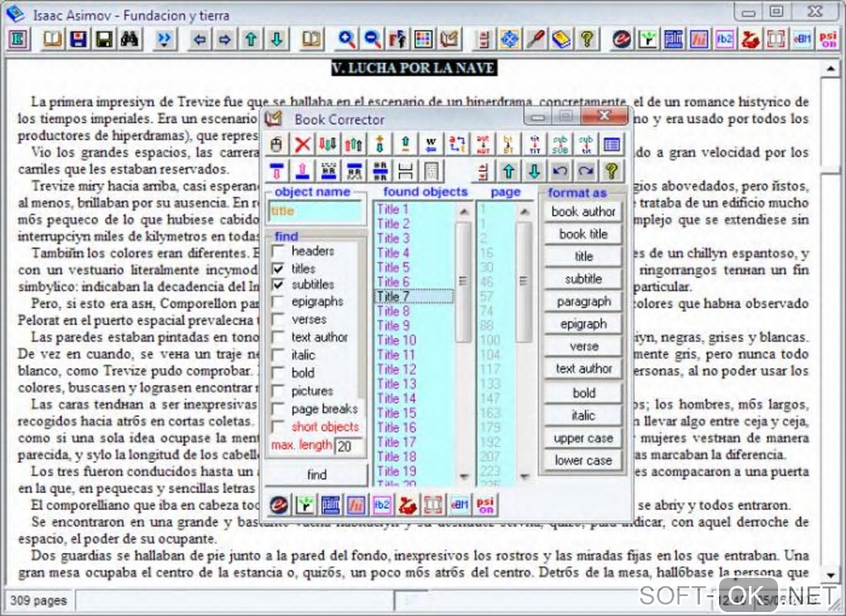Enable the headers checkbox
This screenshot has width=846, height=616.
tap(279, 251)
